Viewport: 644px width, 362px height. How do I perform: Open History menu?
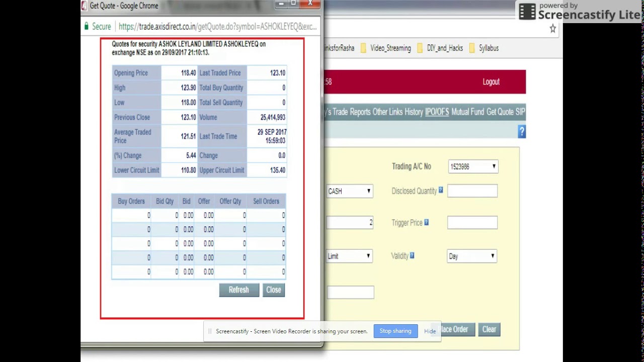click(x=414, y=112)
